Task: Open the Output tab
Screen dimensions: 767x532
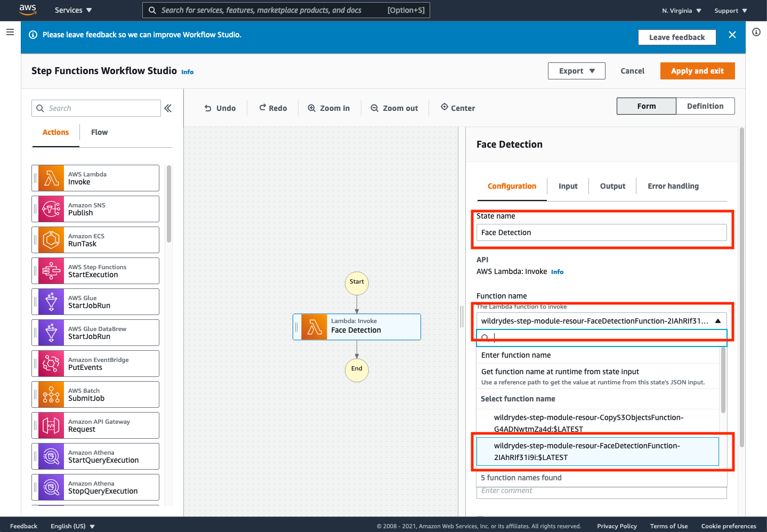Action: pos(613,186)
